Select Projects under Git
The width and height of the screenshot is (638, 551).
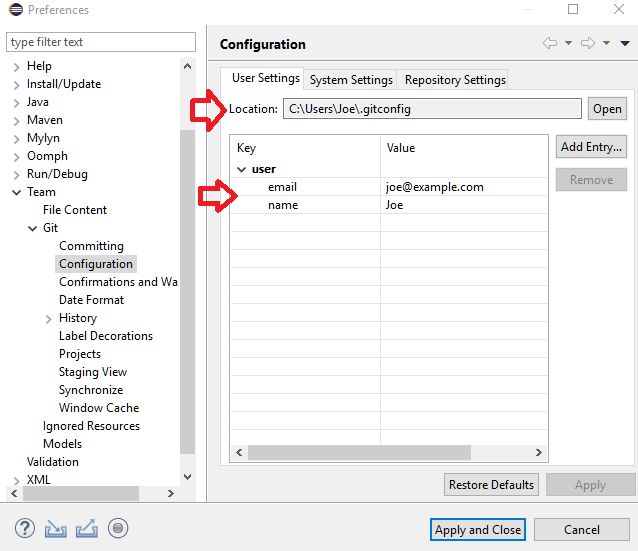click(x=80, y=354)
